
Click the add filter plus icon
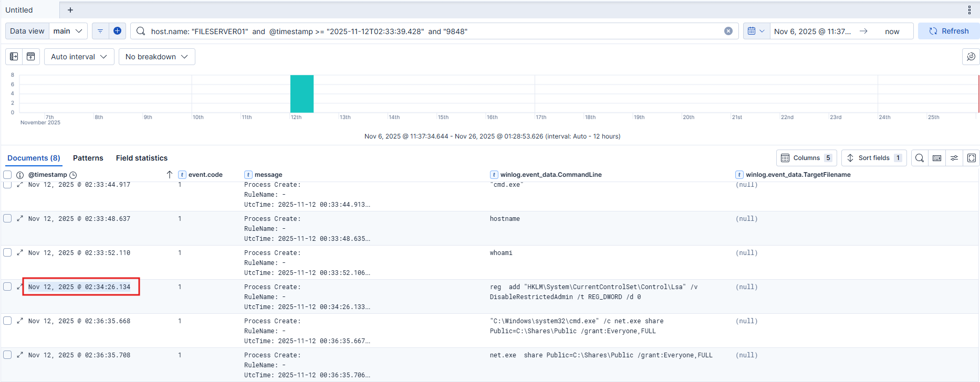pyautogui.click(x=117, y=31)
